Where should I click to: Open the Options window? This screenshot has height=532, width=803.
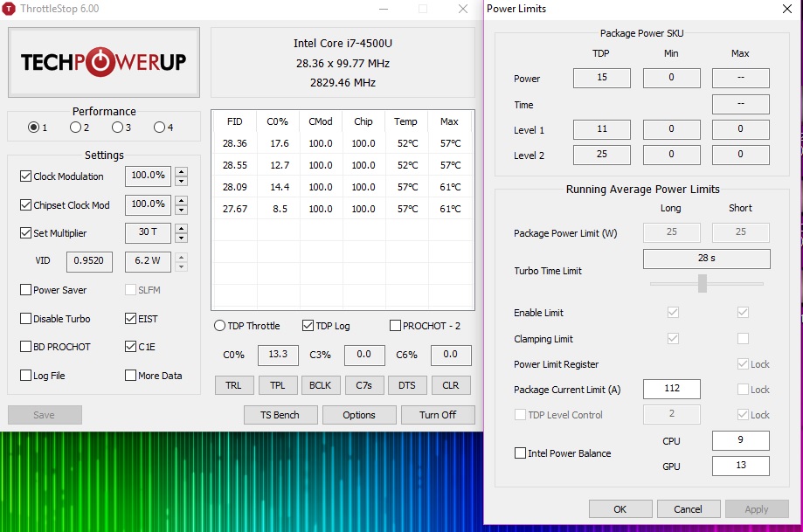coord(359,415)
